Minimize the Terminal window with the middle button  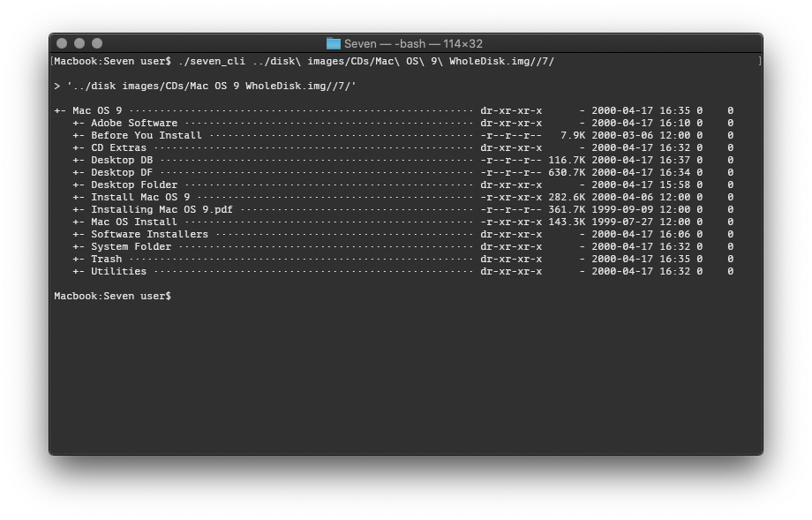click(x=79, y=43)
